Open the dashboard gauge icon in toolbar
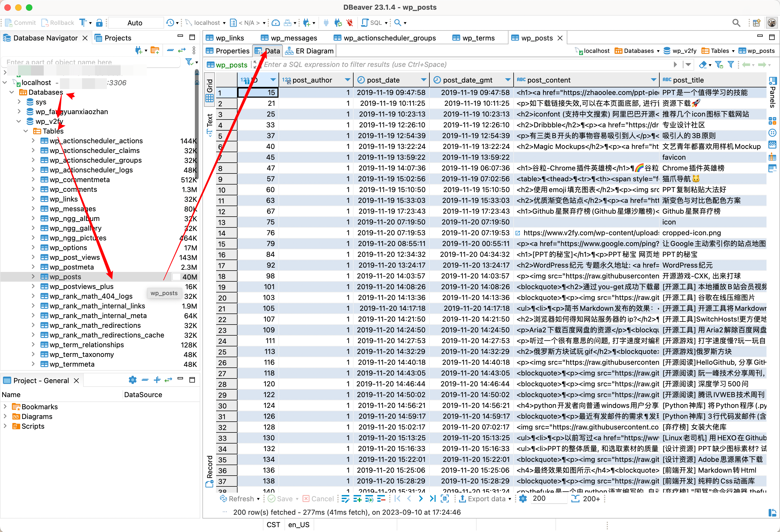 [276, 23]
